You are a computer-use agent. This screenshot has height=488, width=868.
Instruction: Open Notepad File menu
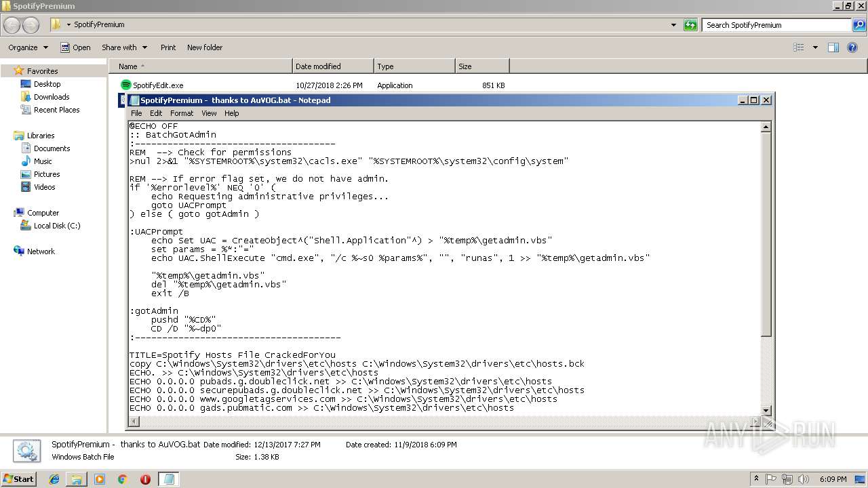(x=136, y=113)
